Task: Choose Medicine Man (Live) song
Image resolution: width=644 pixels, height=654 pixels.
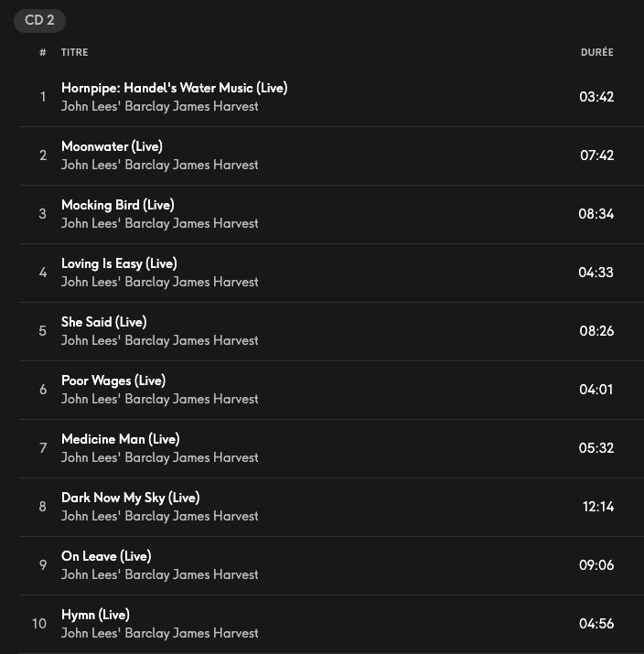Action: pyautogui.click(x=120, y=439)
